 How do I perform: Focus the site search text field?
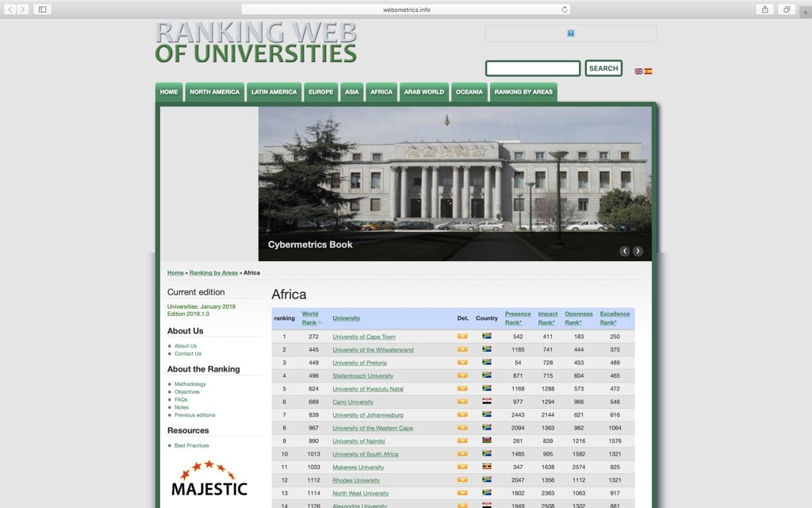tap(533, 68)
